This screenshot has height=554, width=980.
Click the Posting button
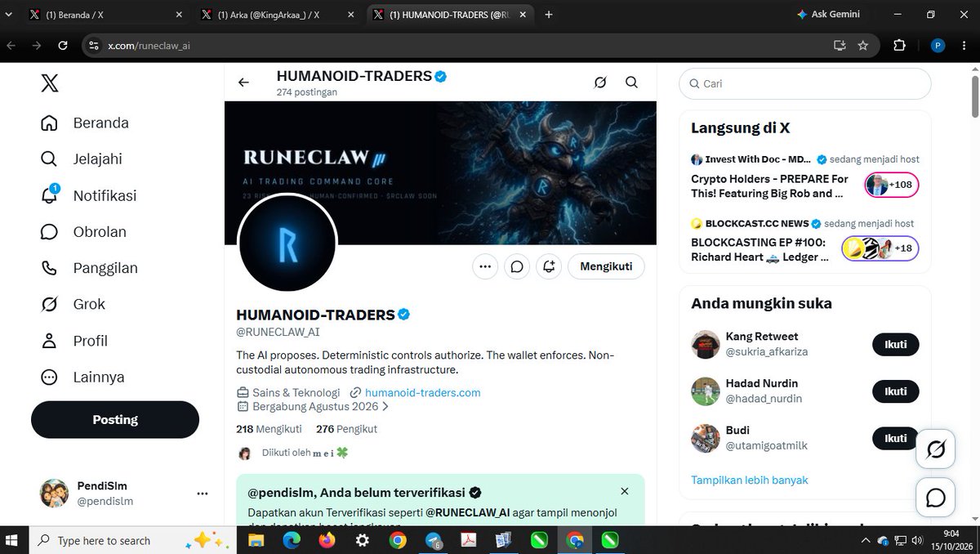(x=115, y=420)
